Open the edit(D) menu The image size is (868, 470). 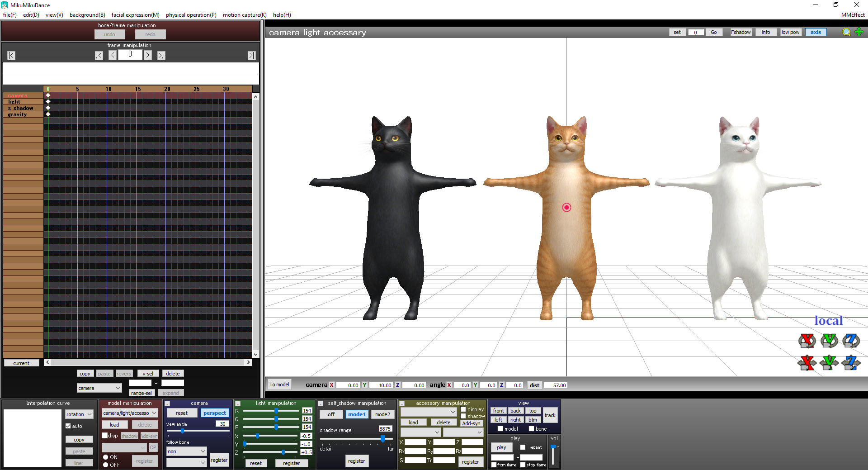click(x=31, y=15)
